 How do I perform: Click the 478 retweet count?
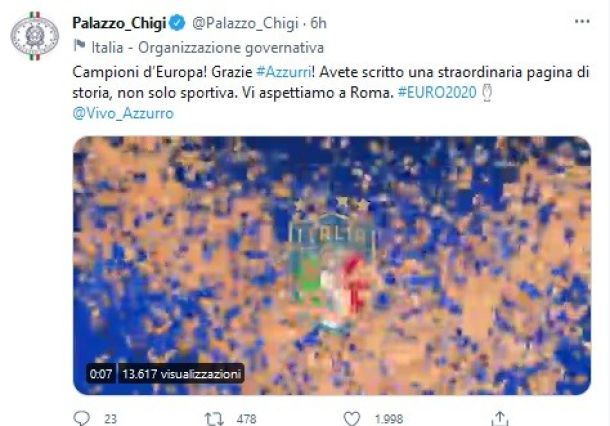(x=246, y=419)
